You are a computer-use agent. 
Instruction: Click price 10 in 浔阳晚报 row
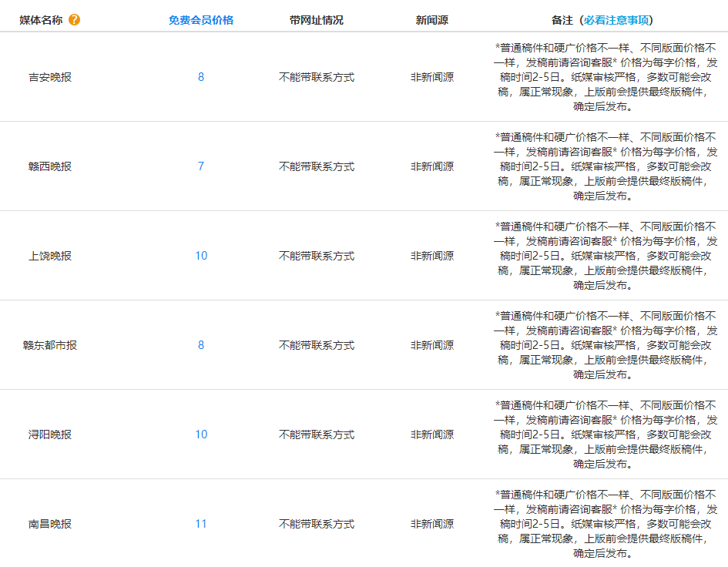click(201, 434)
